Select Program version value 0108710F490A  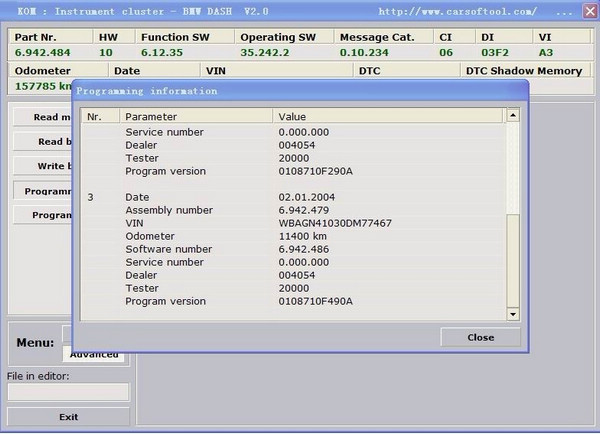pyautogui.click(x=315, y=301)
